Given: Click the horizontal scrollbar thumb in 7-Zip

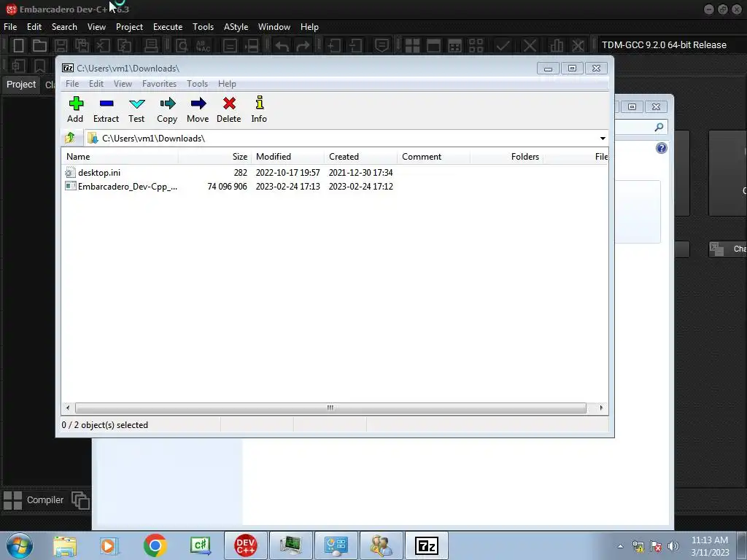Looking at the screenshot, I should pyautogui.click(x=330, y=408).
